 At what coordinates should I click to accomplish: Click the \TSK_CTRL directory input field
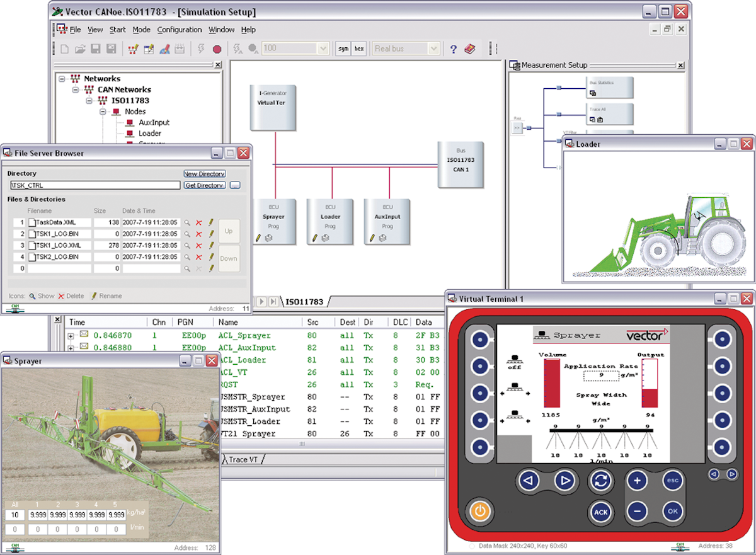click(x=94, y=185)
